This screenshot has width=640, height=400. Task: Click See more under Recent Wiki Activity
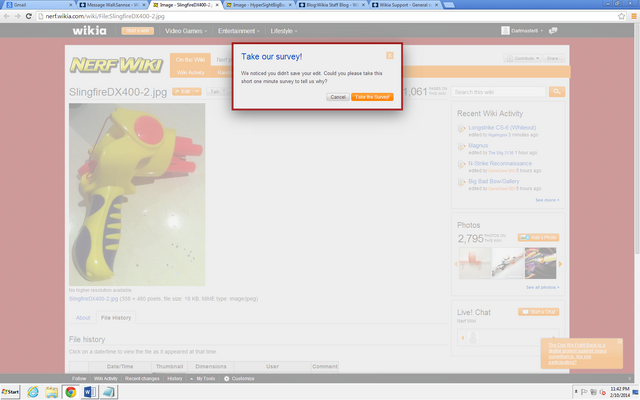547,200
